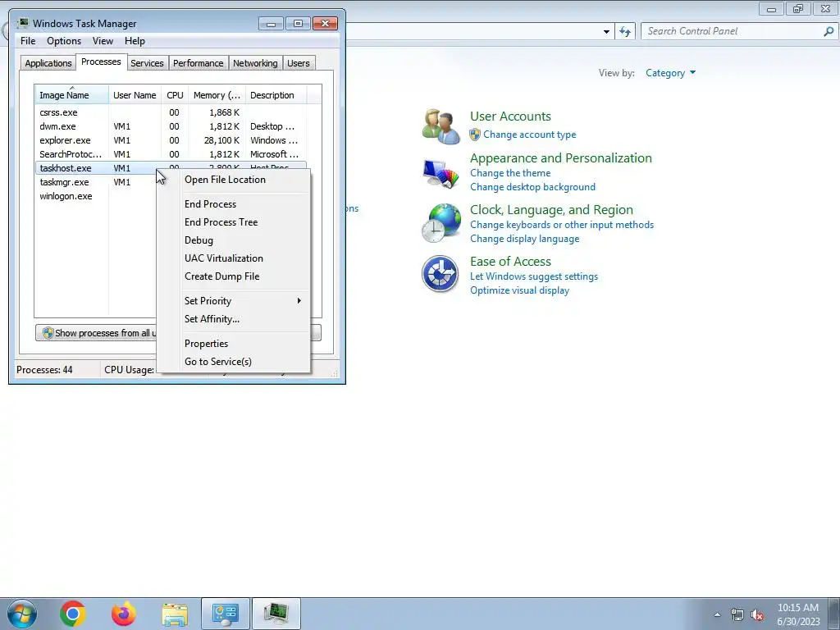Select the csrss.exe process row
The width and height of the screenshot is (840, 630).
click(171, 112)
